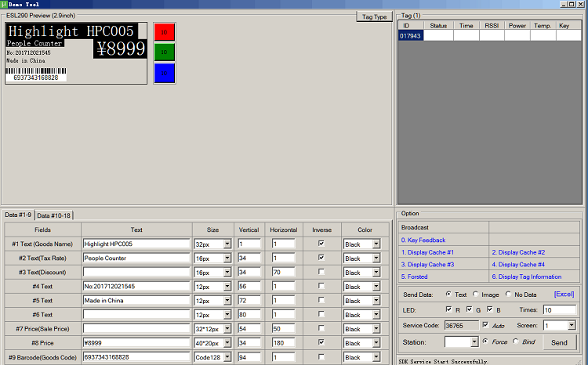588x365 pixels.
Task: Open the Screen number dropdown
Action: tap(572, 325)
